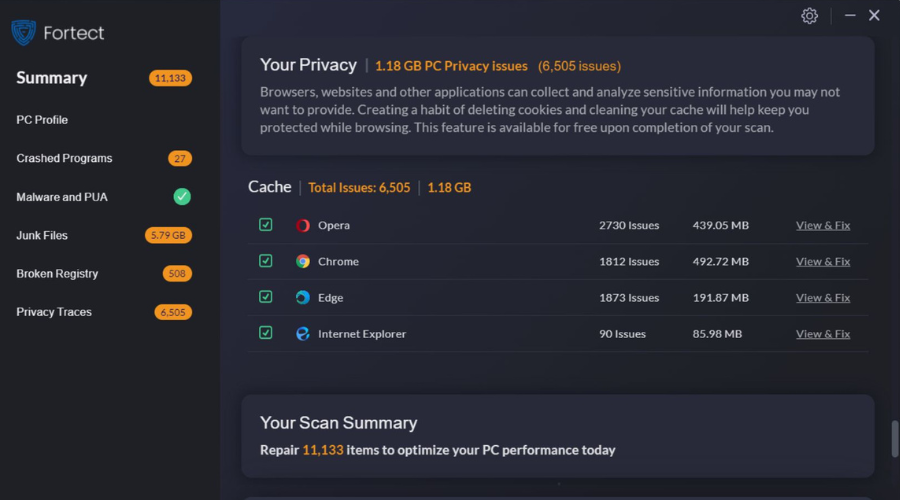The width and height of the screenshot is (900, 500).
Task: Click the Opera row label
Action: pos(334,226)
